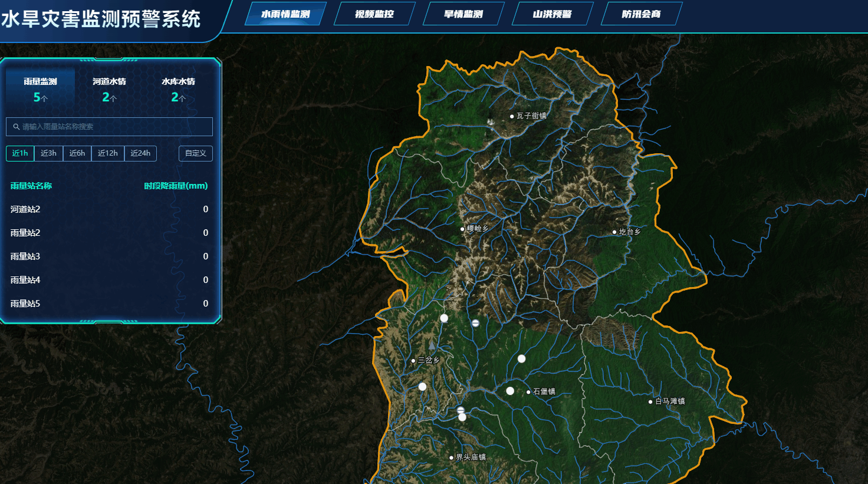This screenshot has width=868, height=484.
Task: Switch to the 视频监控 tab
Action: (x=374, y=14)
